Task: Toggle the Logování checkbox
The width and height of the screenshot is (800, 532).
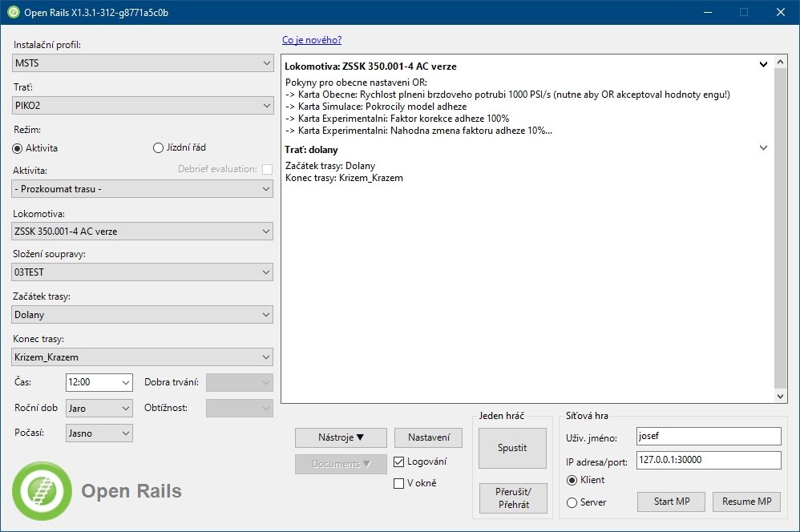Action: tap(399, 461)
